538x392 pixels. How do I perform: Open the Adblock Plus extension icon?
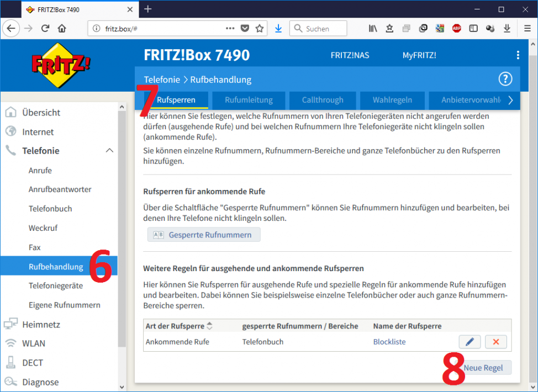coord(457,28)
